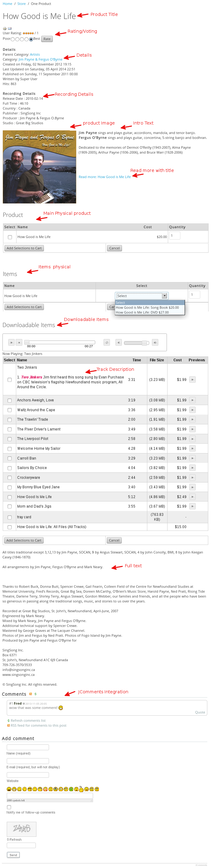The height and width of the screenshot is (868, 211).
Task: Choose Song Book $20.00 option
Action: 147,308
